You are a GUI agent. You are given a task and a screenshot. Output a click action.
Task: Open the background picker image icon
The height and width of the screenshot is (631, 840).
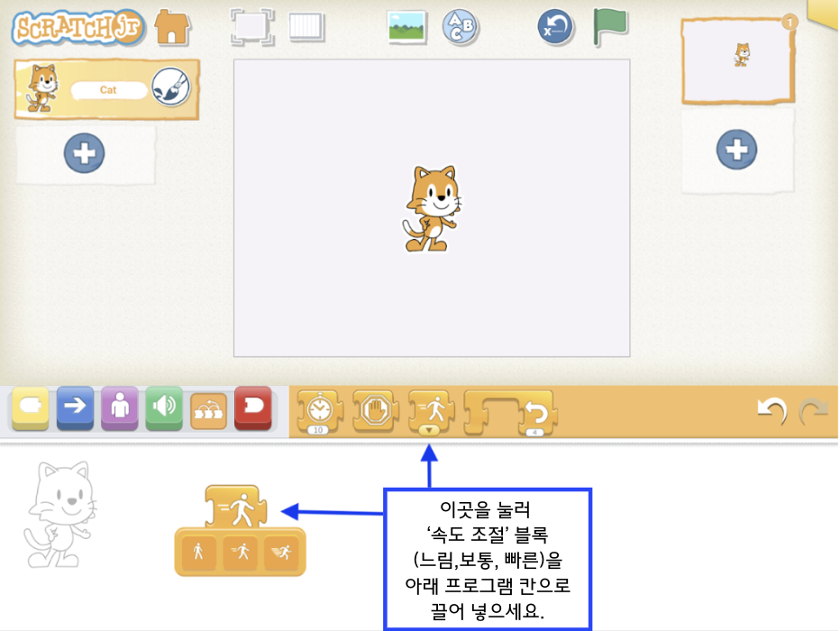point(406,27)
